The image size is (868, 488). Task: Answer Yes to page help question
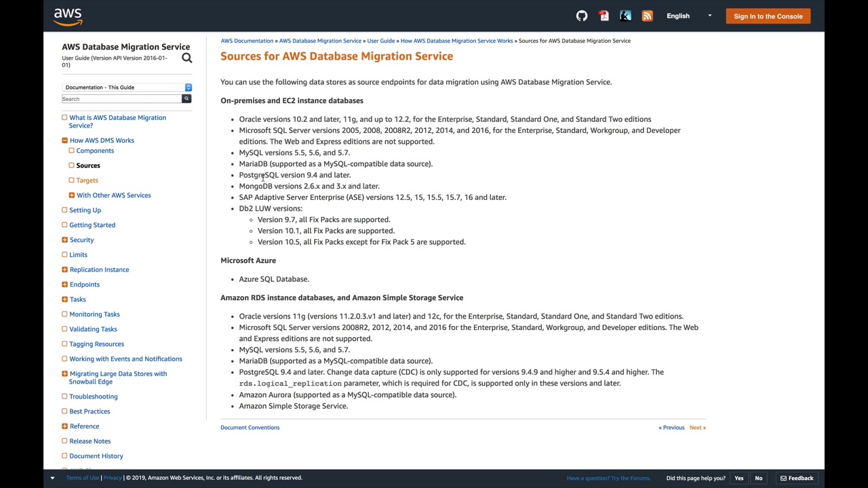point(739,479)
